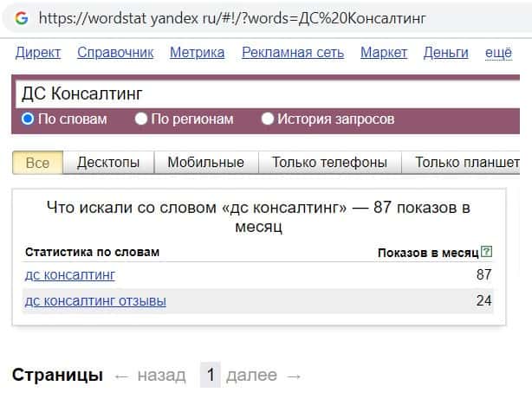This screenshot has height=418, width=532.
Task: Switch to the Только телефоны tab
Action: [x=330, y=163]
